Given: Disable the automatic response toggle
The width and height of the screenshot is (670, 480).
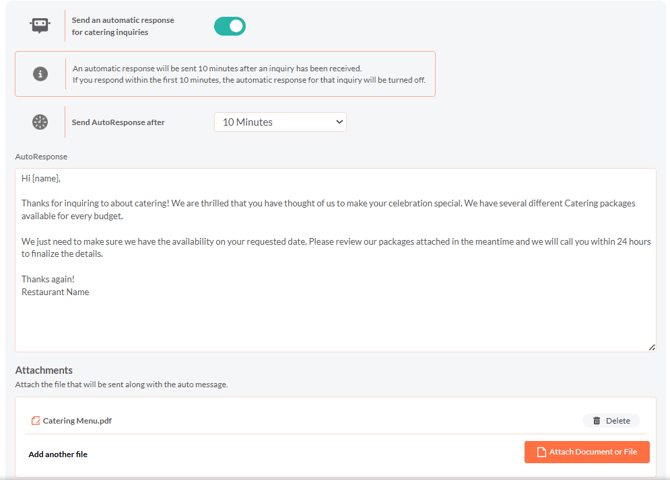Looking at the screenshot, I should pyautogui.click(x=230, y=26).
